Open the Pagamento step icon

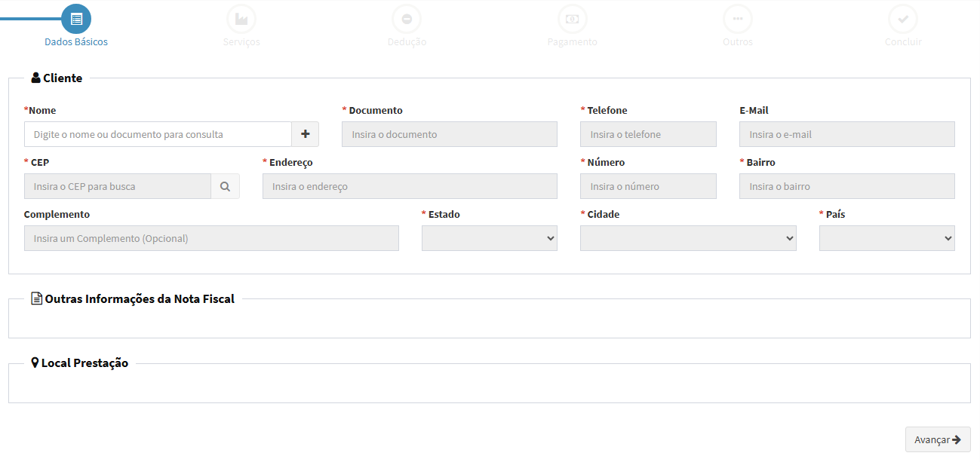point(572,19)
